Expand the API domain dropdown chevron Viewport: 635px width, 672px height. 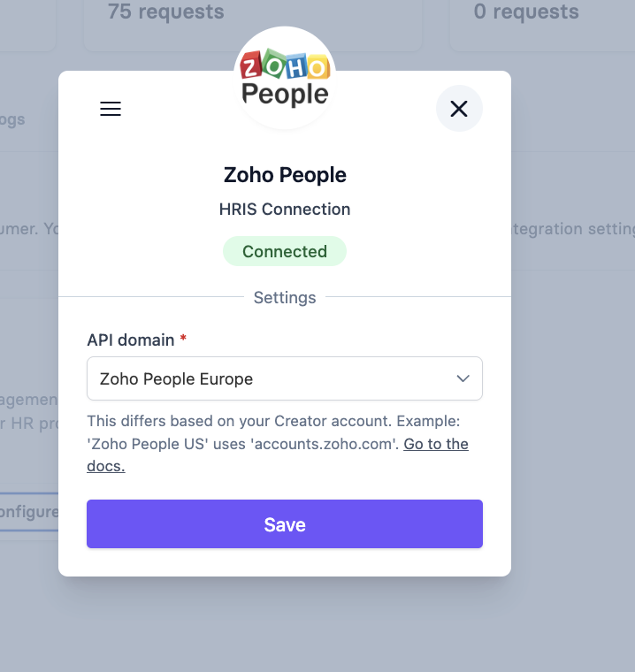click(x=463, y=378)
